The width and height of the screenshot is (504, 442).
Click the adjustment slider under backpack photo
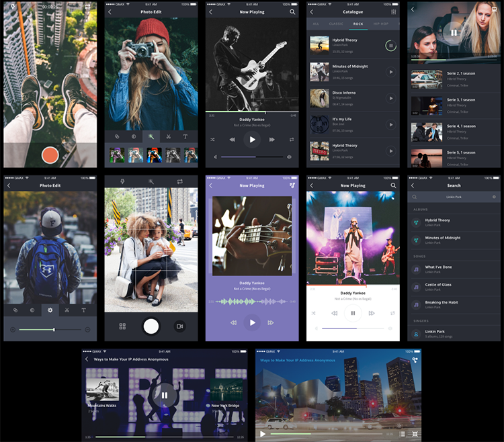point(50,330)
